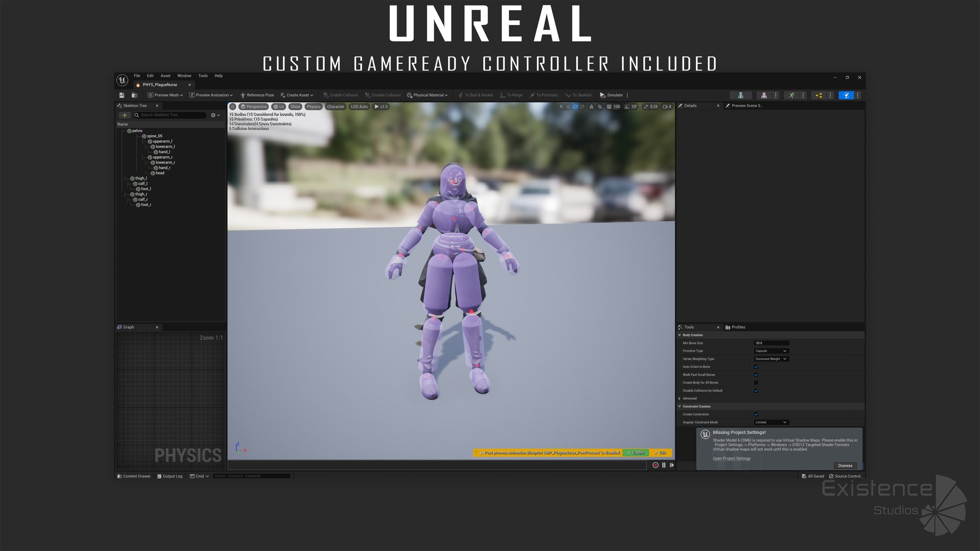Open the Preview Mesh dropdown
The image size is (980, 551).
pos(165,95)
